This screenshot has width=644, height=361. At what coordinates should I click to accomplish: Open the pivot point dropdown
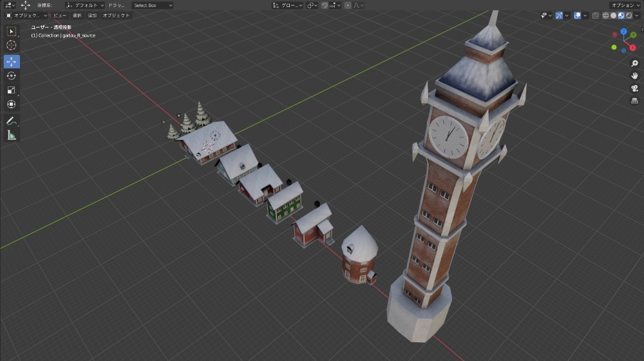point(312,5)
